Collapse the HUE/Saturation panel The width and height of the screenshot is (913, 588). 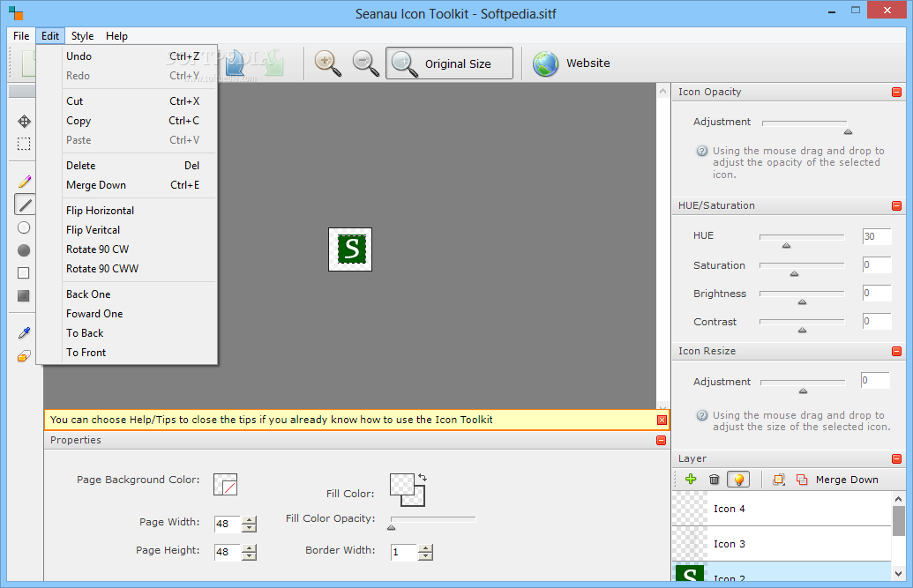pyautogui.click(x=897, y=205)
